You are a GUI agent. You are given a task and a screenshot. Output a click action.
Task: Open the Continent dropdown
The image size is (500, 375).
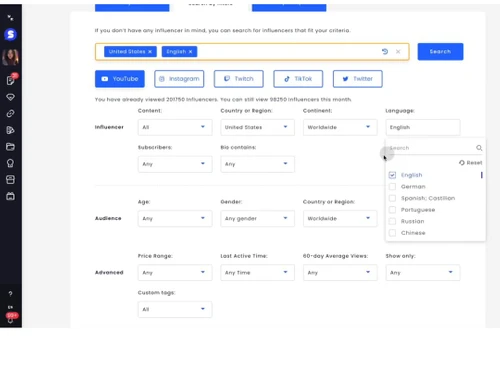pos(340,127)
